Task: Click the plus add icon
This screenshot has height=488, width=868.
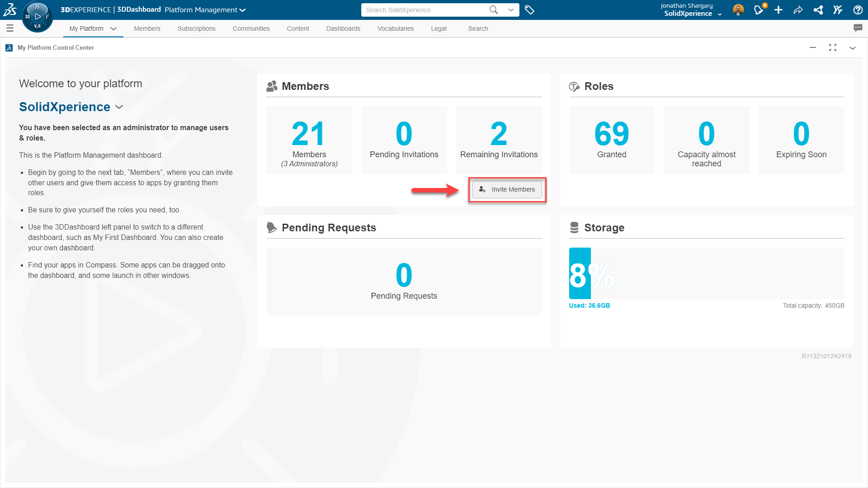Action: tap(778, 10)
